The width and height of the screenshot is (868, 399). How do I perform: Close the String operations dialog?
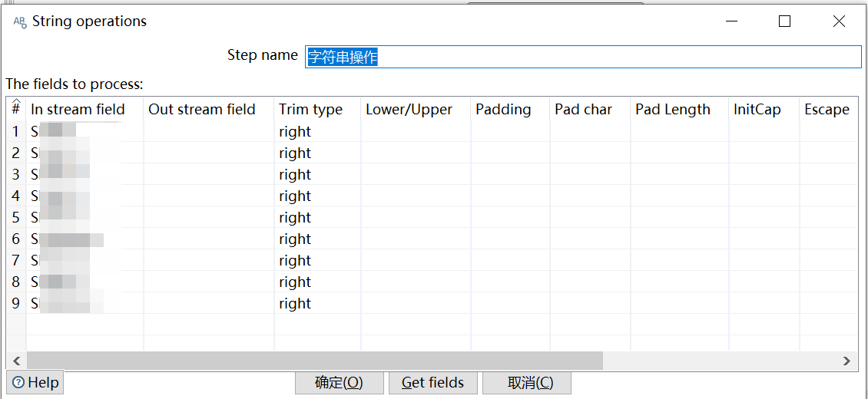tap(839, 21)
